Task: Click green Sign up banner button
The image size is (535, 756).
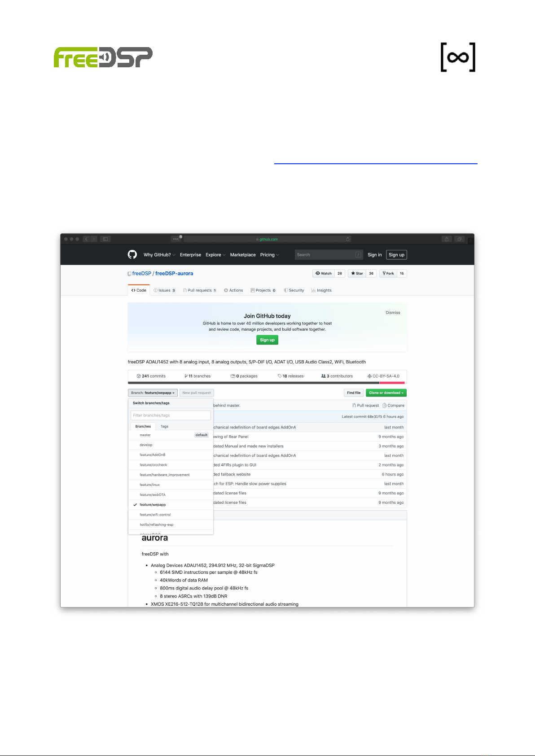Action: pyautogui.click(x=267, y=340)
